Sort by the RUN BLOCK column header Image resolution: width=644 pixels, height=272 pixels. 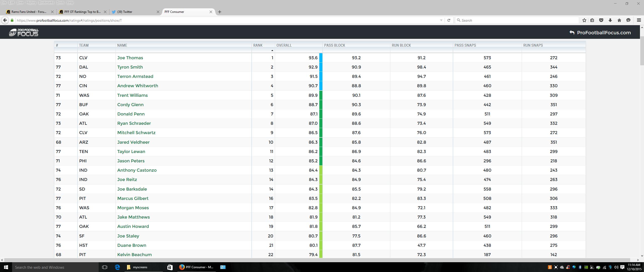click(x=401, y=45)
